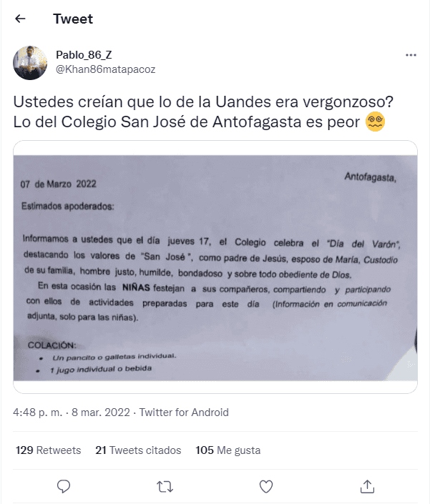Open the 4:48 p. m. timestamp link
Viewport: 430px width, 504px height.
[38, 412]
